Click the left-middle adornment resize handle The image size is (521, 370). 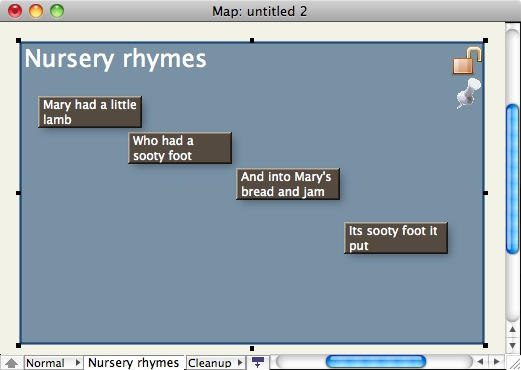(x=18, y=193)
